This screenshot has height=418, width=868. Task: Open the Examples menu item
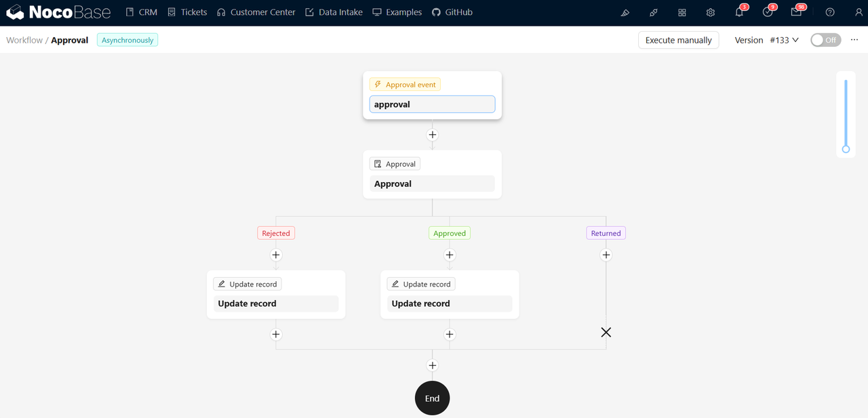tap(397, 12)
